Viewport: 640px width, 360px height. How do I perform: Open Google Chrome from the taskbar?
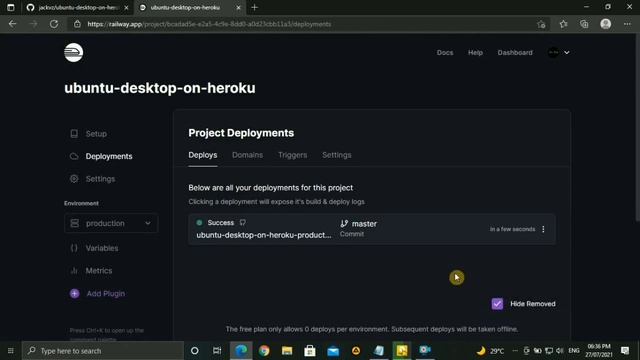pos(264,351)
